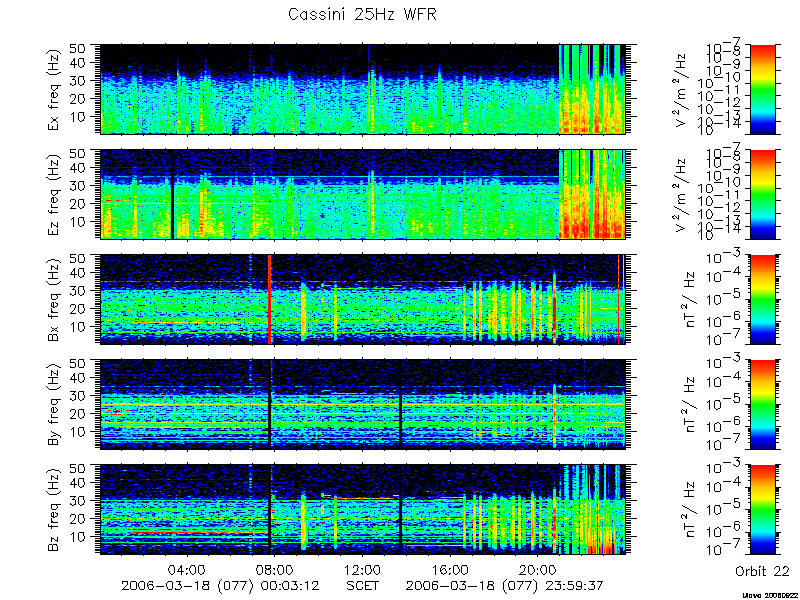This screenshot has height=600, width=800.
Task: Click the 04:00 time axis label
Action: 187,569
